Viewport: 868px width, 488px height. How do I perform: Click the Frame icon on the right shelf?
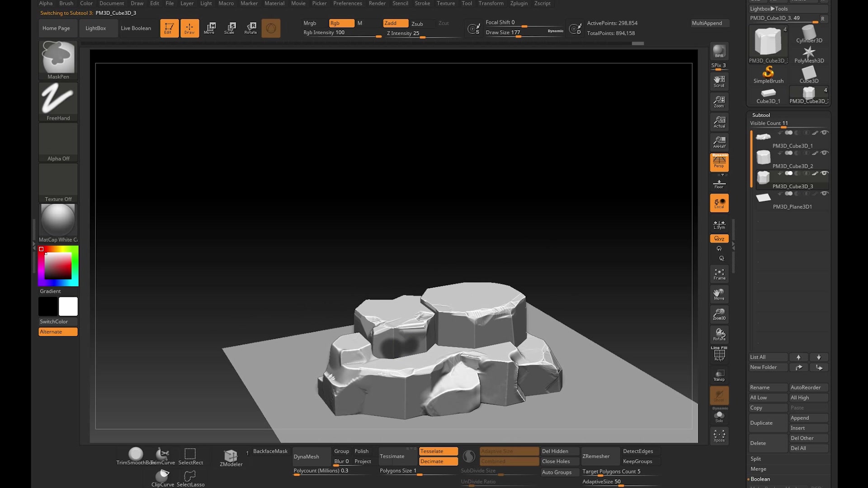click(719, 274)
